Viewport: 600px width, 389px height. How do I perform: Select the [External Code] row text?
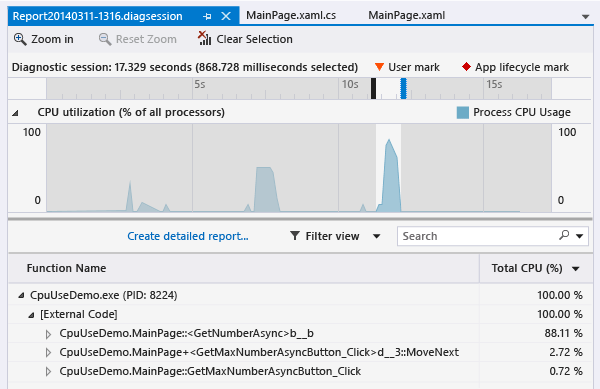79,314
